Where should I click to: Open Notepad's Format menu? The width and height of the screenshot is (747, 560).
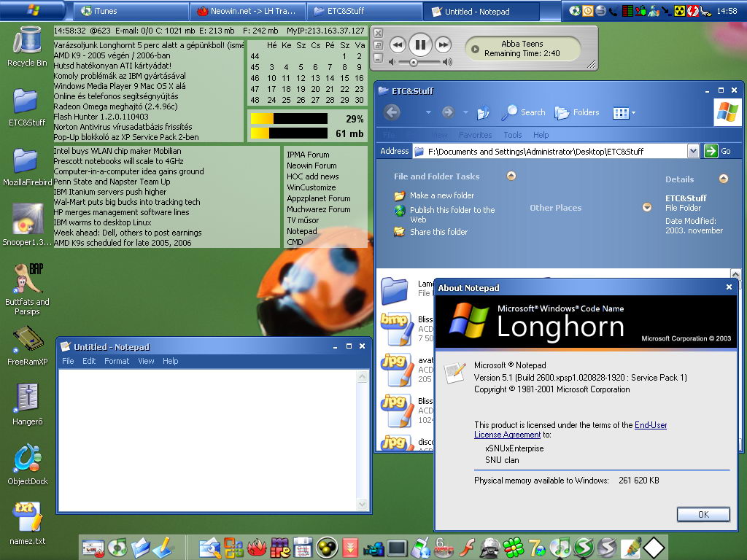117,361
